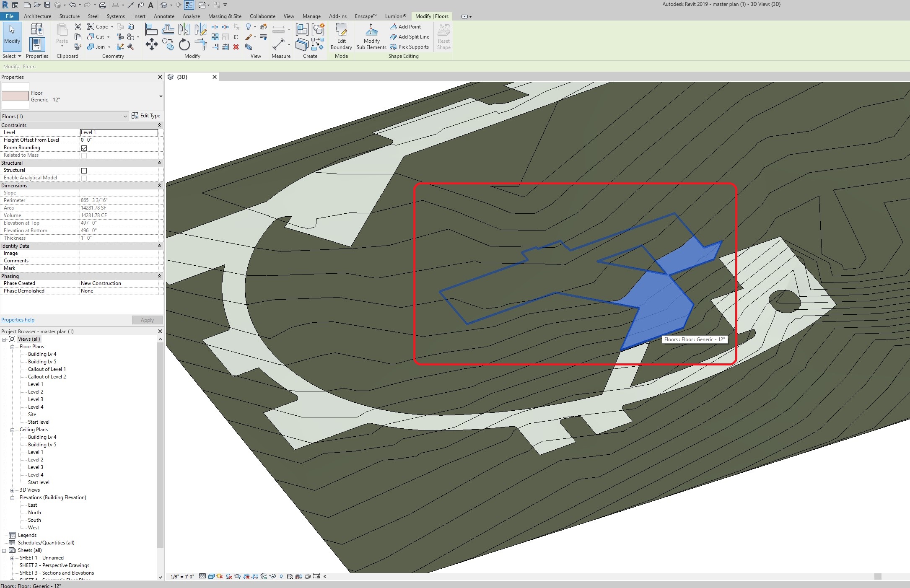Click the Add Split Line button
The width and height of the screenshot is (910, 588).
tap(410, 37)
